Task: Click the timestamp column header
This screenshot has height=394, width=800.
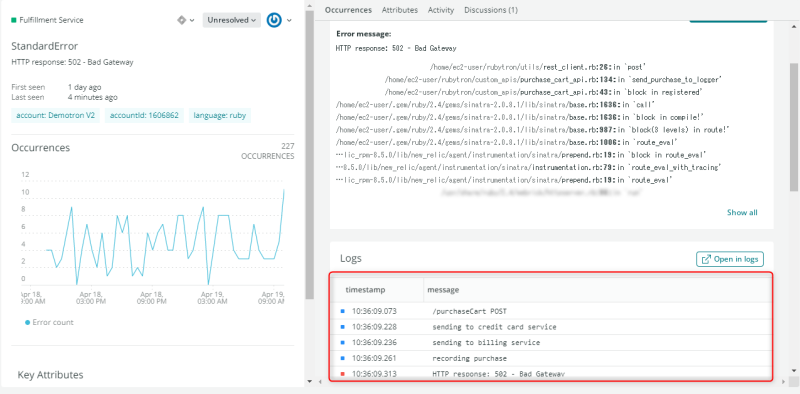Action: coord(365,290)
